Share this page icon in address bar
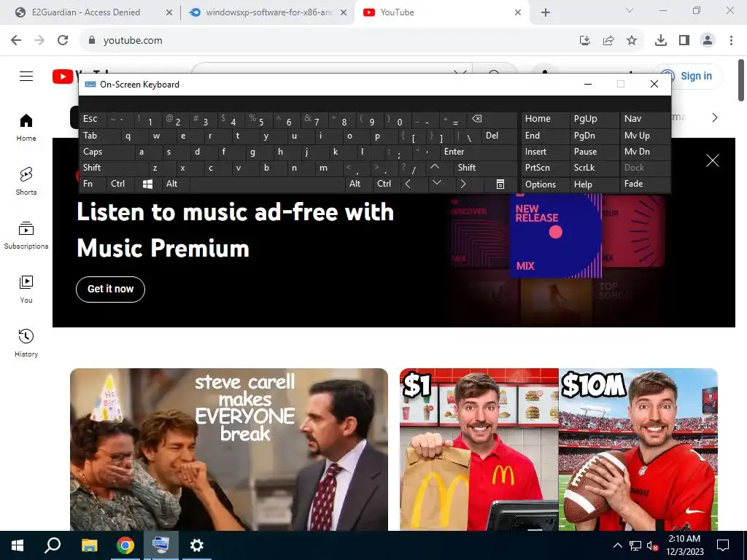The image size is (747, 560). pyautogui.click(x=608, y=41)
